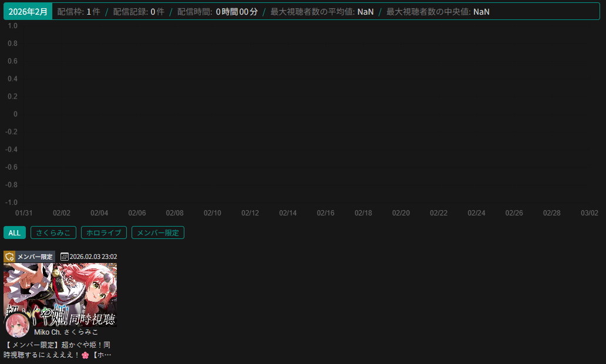The height and width of the screenshot is (364, 606).
Task: Filter streams by ホロライブ tag
Action: click(103, 232)
